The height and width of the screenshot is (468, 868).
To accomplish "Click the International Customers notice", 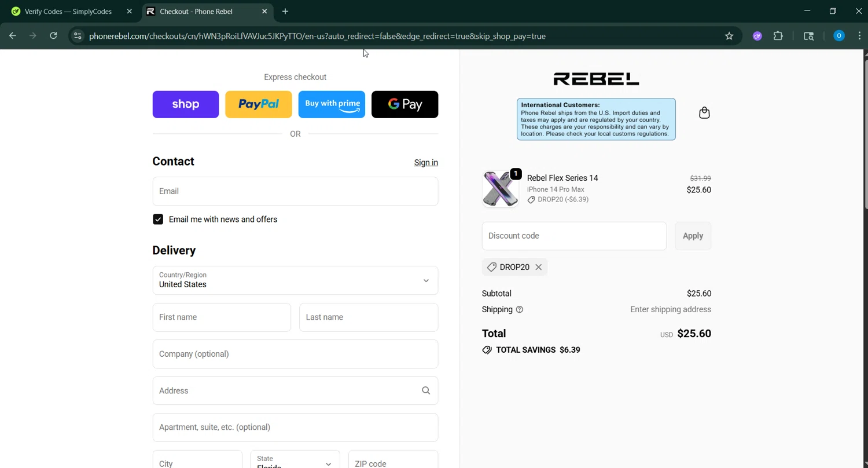I will 596,119.
